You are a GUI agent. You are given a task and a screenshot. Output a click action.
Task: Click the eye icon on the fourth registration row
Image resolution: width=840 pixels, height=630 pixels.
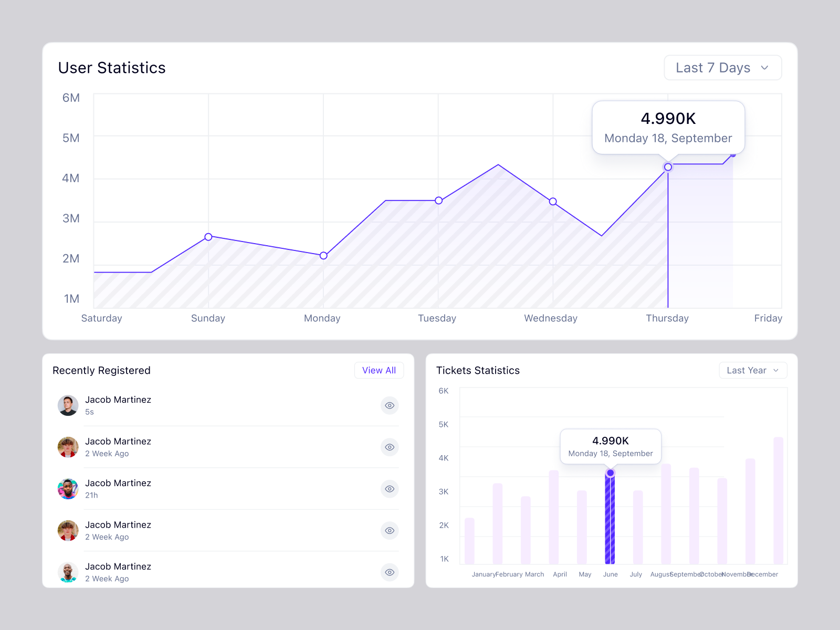click(x=389, y=530)
